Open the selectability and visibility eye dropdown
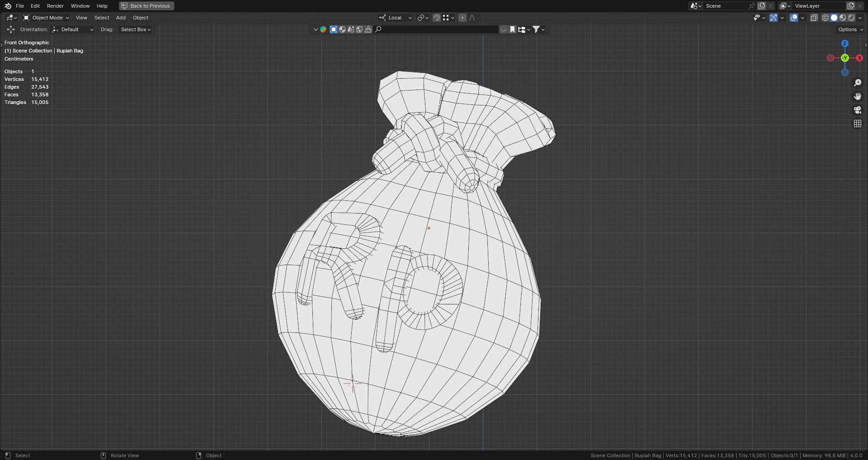This screenshot has height=460, width=868. [759, 18]
